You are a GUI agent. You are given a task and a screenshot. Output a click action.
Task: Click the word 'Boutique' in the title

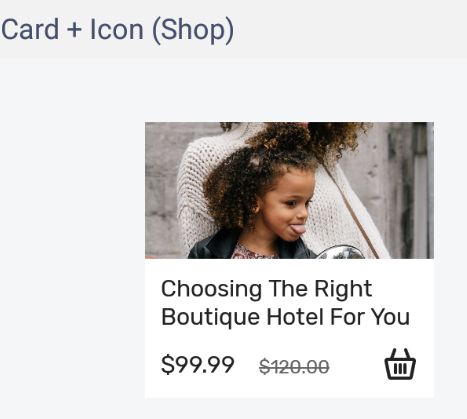(x=210, y=317)
